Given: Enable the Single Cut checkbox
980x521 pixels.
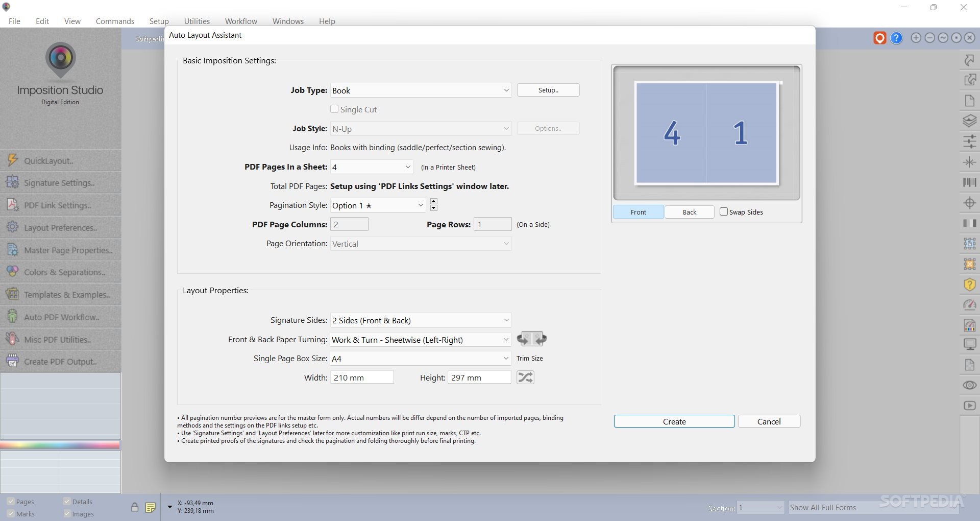Looking at the screenshot, I should (x=334, y=109).
